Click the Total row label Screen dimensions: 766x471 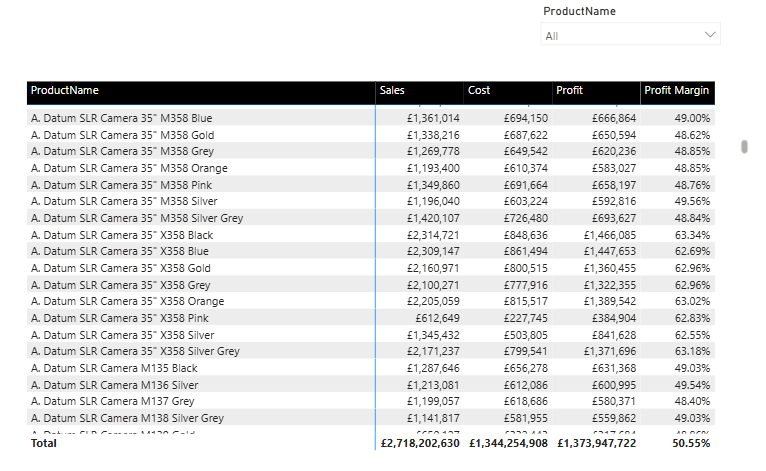point(44,442)
